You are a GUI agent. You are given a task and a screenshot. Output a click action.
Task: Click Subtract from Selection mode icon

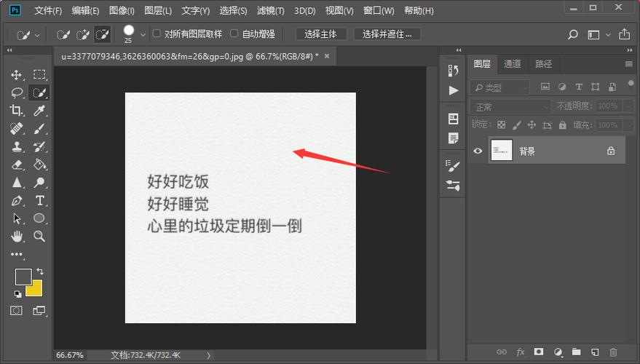(x=102, y=35)
